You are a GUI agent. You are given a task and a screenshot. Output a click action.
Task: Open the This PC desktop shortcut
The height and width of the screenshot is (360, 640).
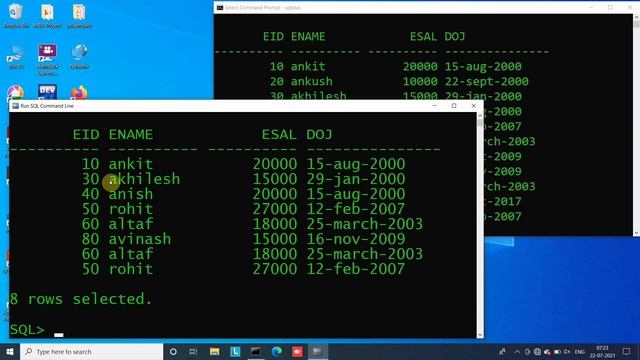(x=16, y=57)
